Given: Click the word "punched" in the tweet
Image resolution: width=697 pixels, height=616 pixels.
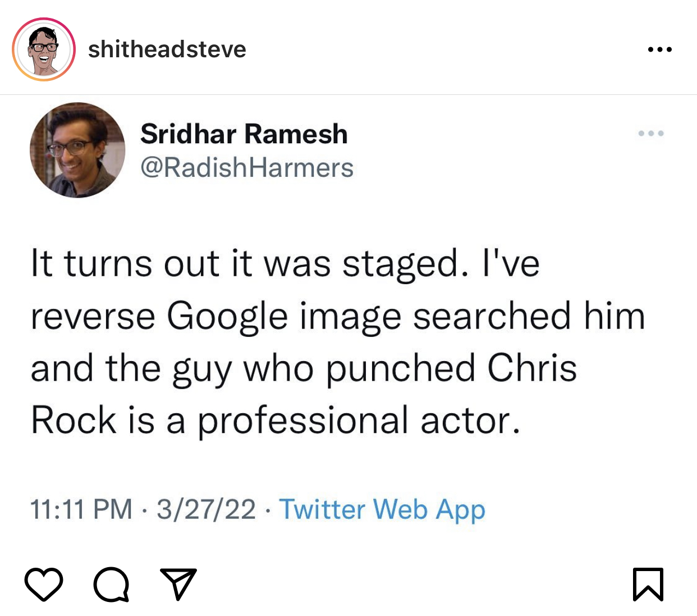Looking at the screenshot, I should coord(400,368).
